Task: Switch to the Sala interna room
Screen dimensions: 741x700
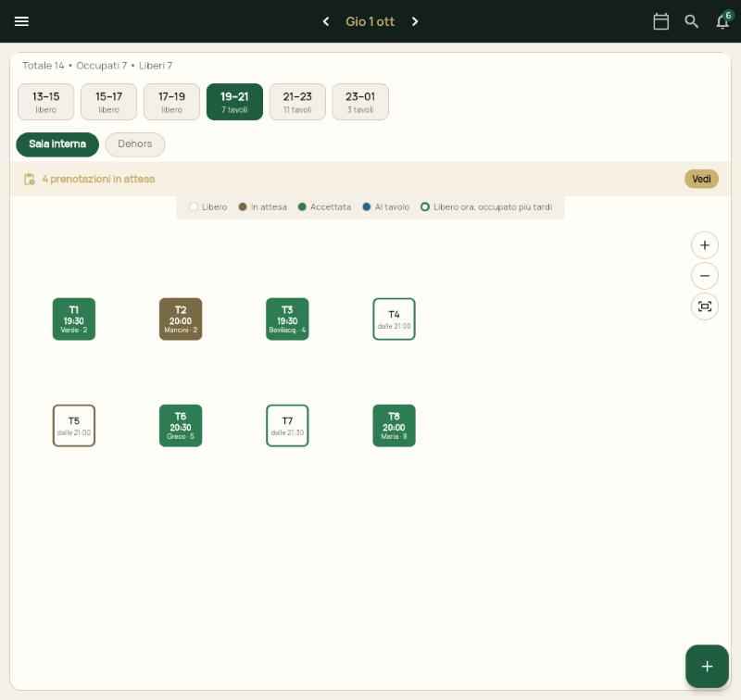Action: tap(57, 144)
